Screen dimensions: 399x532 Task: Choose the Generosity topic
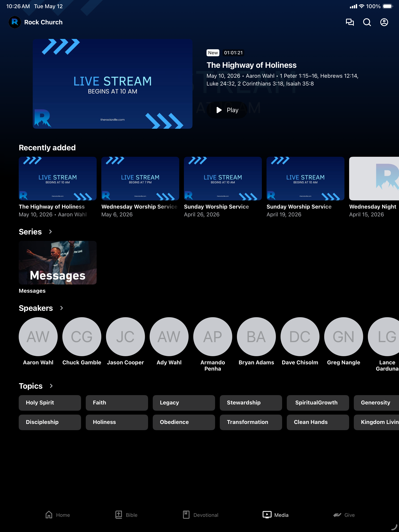point(376,403)
